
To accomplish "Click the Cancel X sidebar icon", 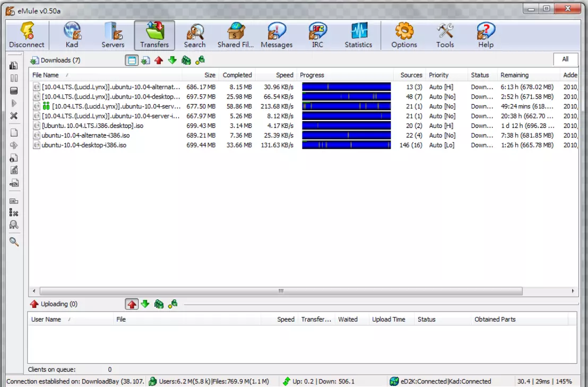I will 13,116.
